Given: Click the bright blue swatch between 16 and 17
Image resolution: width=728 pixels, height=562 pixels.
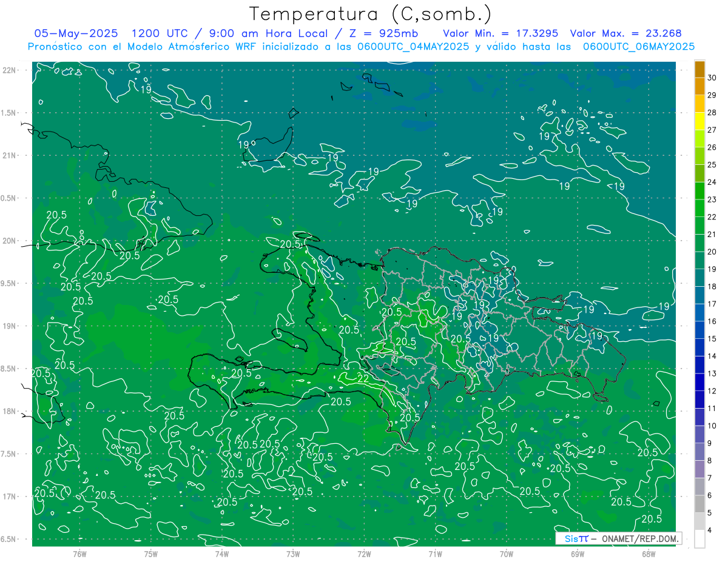Looking at the screenshot, I should point(700,312).
